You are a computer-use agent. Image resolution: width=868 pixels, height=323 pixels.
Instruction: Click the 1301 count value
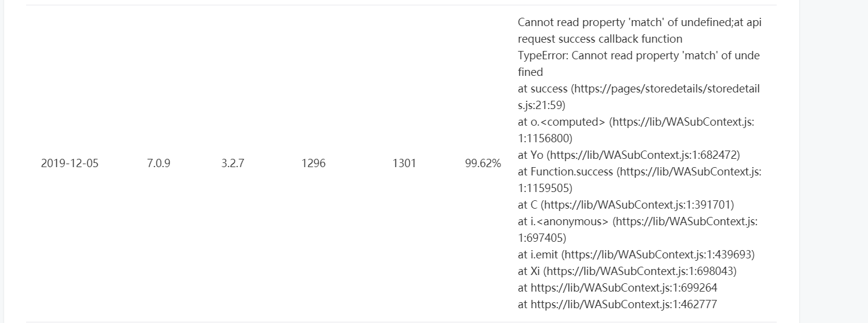[x=404, y=164]
